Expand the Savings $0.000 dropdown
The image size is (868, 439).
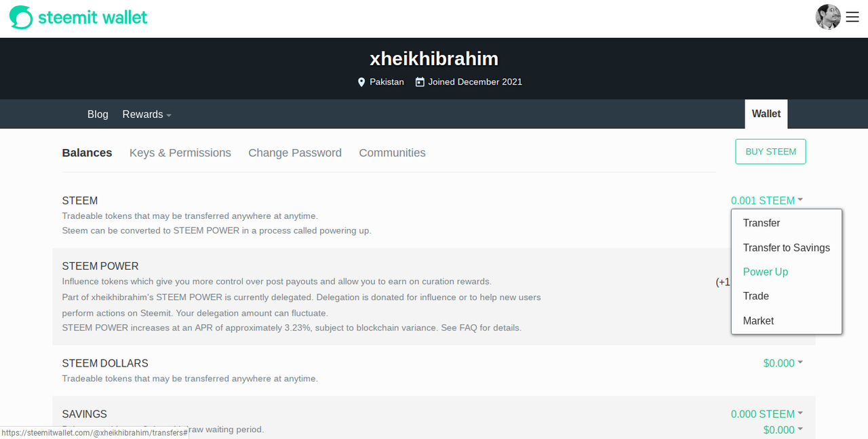pos(783,430)
